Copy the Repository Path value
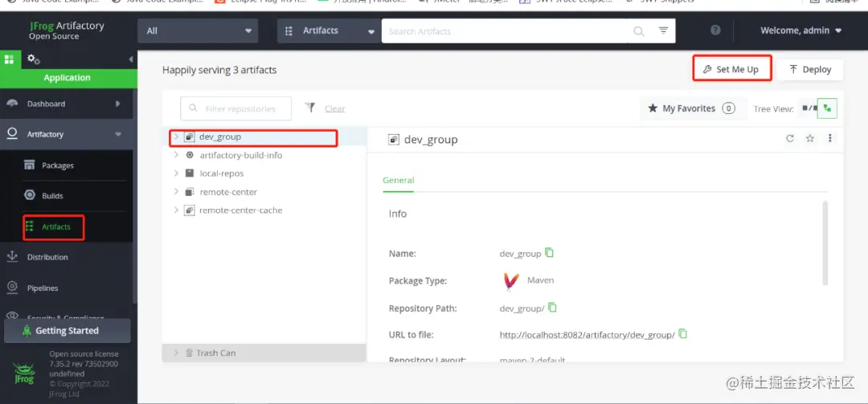 [x=552, y=307]
